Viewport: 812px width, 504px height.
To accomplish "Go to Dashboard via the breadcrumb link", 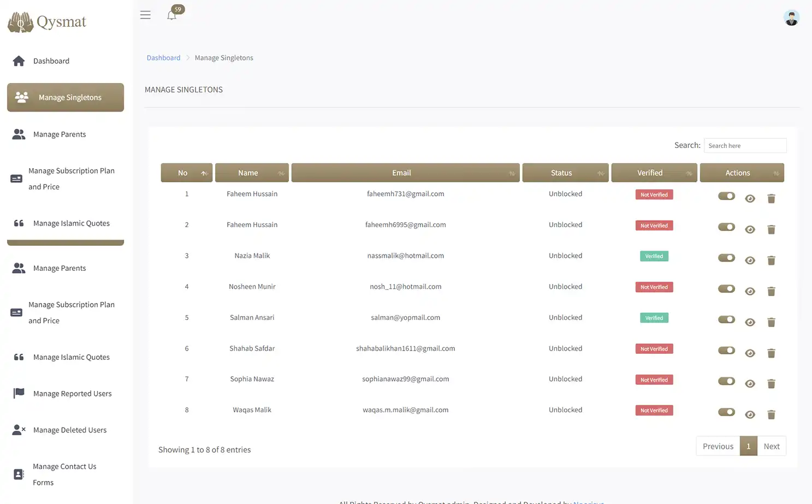I will 163,57.
